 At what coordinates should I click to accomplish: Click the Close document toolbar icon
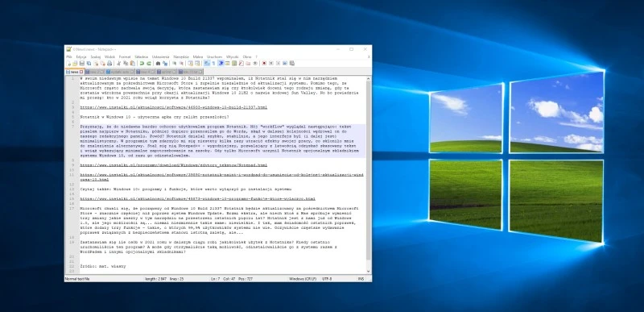96,64
